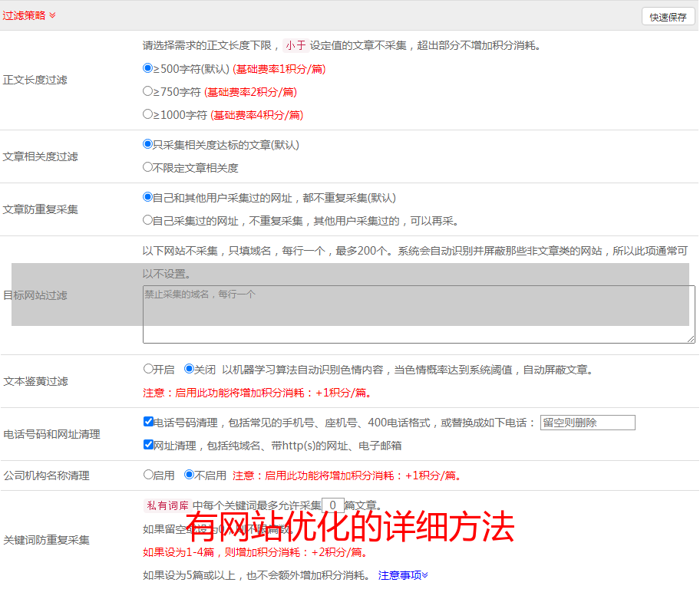Click the keyword article count input box
This screenshot has height=589, width=700.
[x=332, y=505]
